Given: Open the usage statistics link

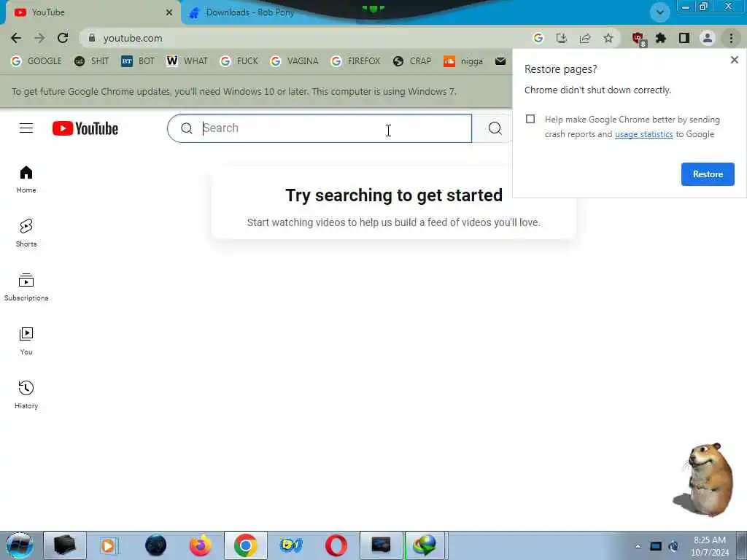Looking at the screenshot, I should click(643, 134).
